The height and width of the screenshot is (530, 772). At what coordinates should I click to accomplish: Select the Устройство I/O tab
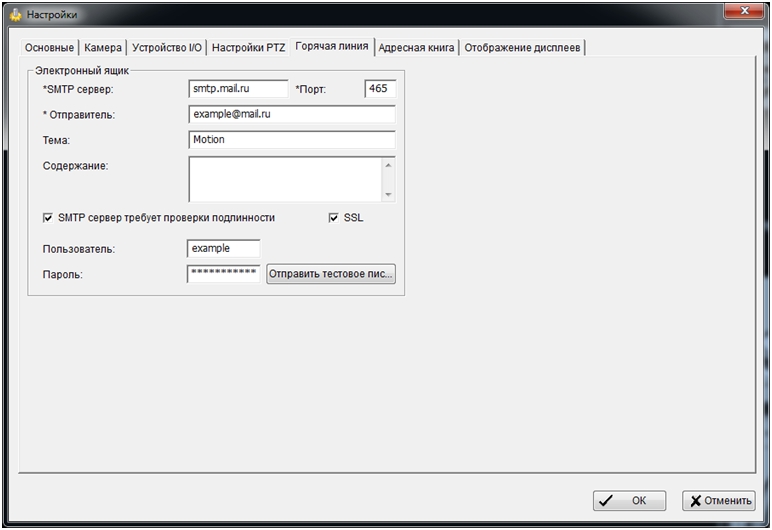click(x=167, y=48)
